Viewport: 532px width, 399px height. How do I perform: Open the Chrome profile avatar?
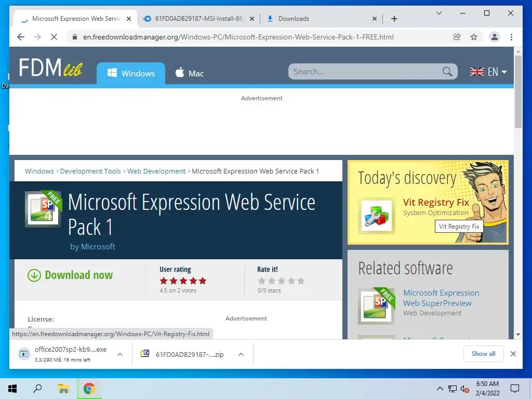coord(495,37)
